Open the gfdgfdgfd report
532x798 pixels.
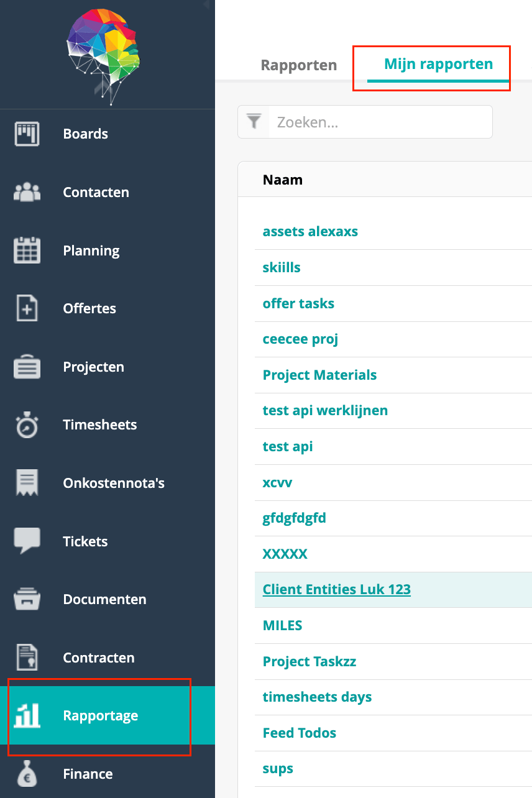click(294, 518)
